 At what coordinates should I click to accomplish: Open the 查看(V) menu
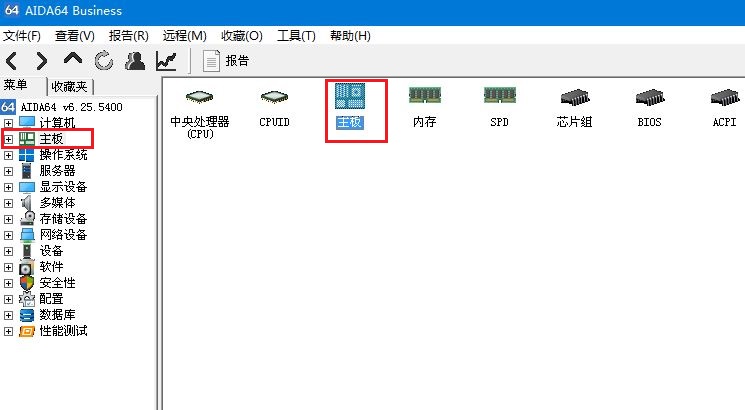pyautogui.click(x=75, y=36)
